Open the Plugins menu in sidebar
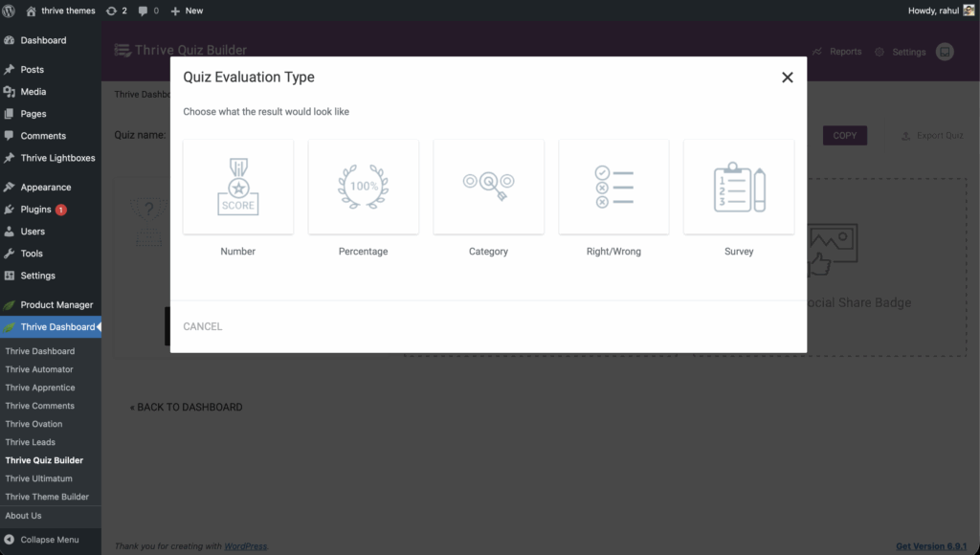The image size is (980, 555). [x=36, y=210]
